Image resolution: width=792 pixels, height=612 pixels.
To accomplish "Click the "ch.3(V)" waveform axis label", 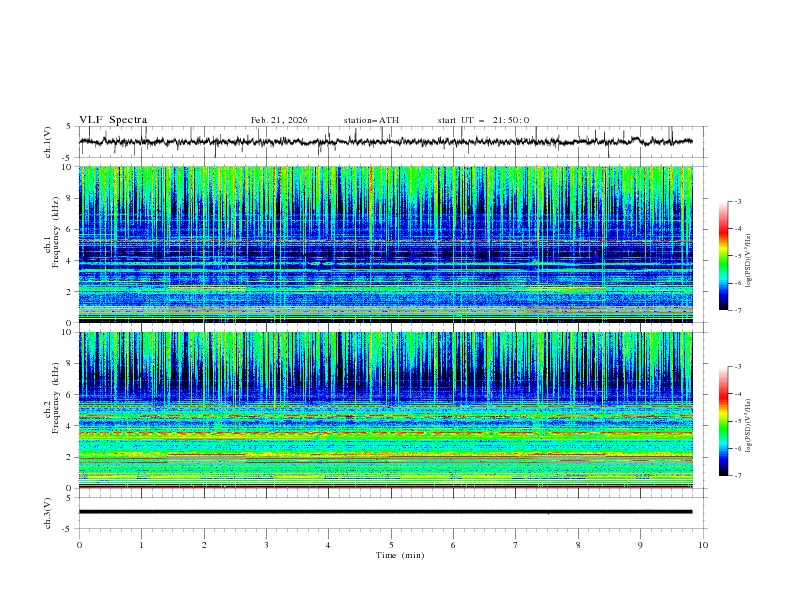I will [x=48, y=513].
